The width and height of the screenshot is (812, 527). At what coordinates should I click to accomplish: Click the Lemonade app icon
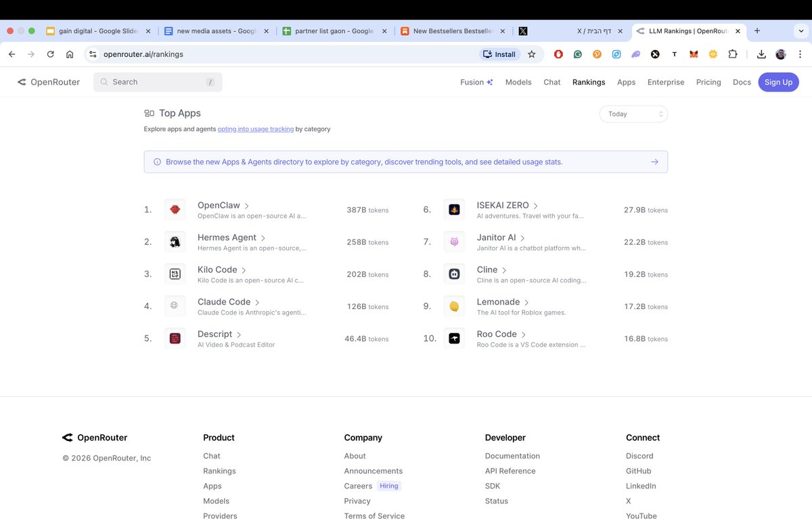click(454, 306)
